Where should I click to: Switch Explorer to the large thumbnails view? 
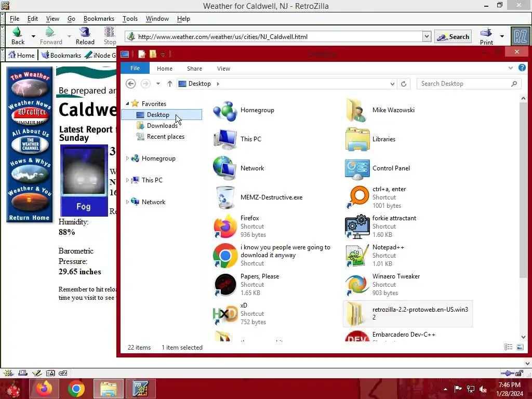click(520, 347)
